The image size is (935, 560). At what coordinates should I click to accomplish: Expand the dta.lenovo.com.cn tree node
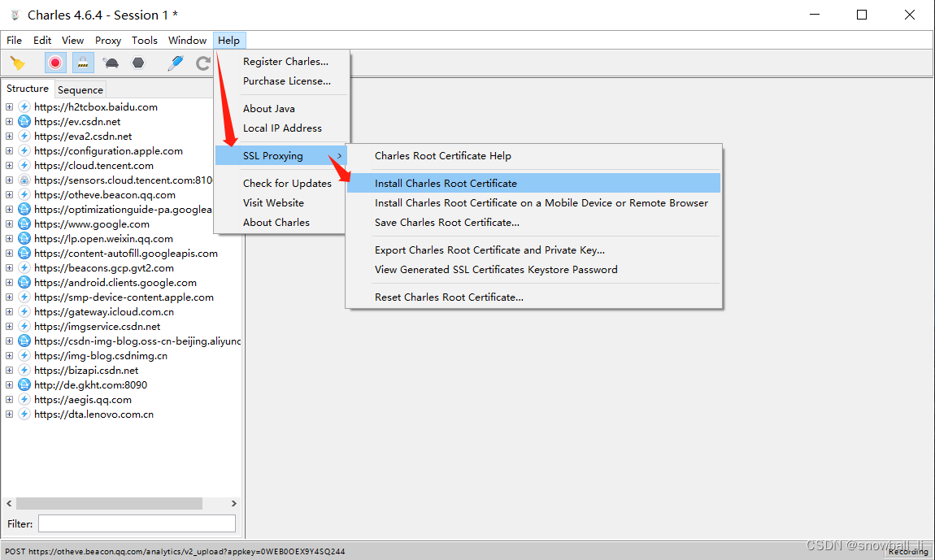[9, 414]
